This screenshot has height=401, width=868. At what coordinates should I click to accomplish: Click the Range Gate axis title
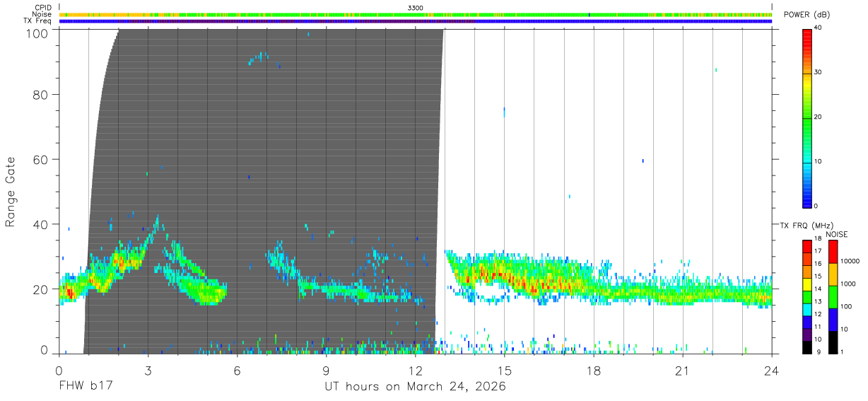point(11,192)
